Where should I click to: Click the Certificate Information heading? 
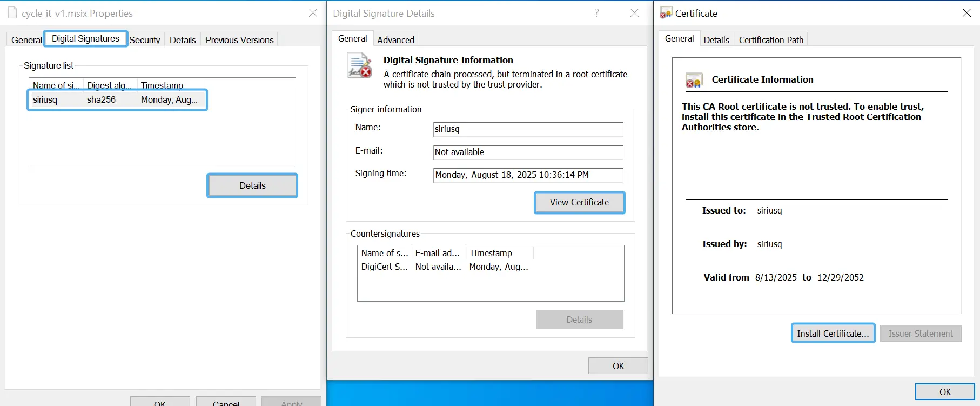tap(762, 79)
